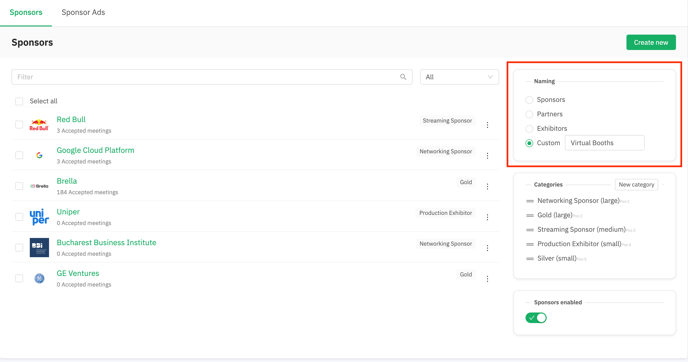Click the Gold tag on GE Ventures row
This screenshot has height=362, width=688.
[x=466, y=274]
